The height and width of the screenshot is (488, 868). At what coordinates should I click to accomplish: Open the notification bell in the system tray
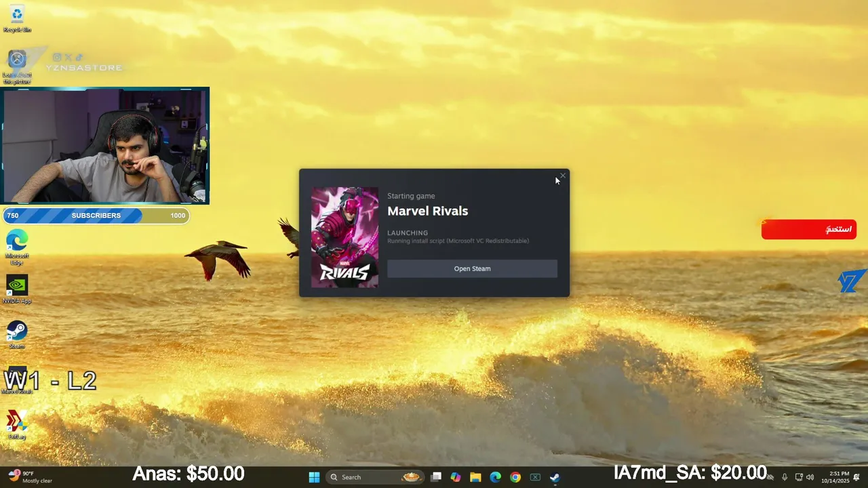(857, 477)
